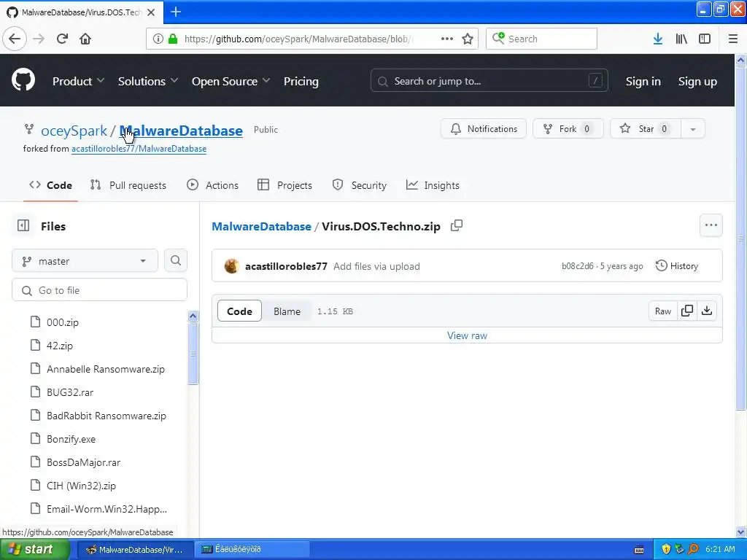Click the browser forward arrow
Screen dimensions: 747x560
click(39, 39)
